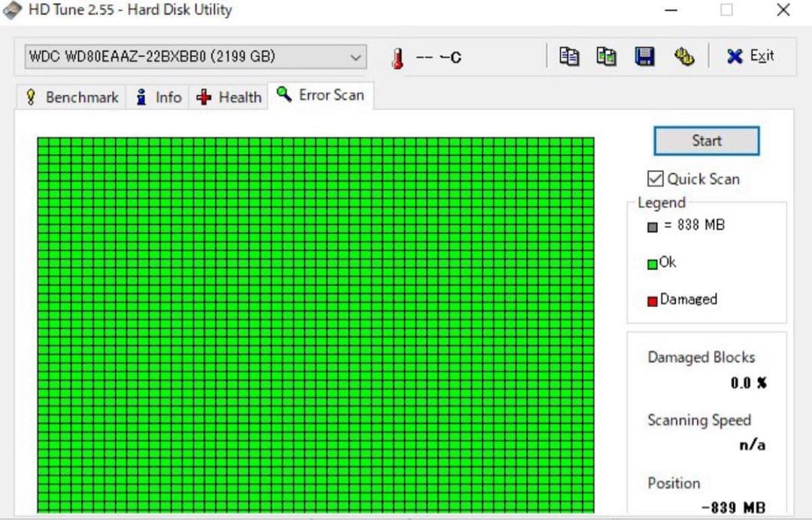Go to the Health tab
The width and height of the screenshot is (812, 520).
point(229,97)
